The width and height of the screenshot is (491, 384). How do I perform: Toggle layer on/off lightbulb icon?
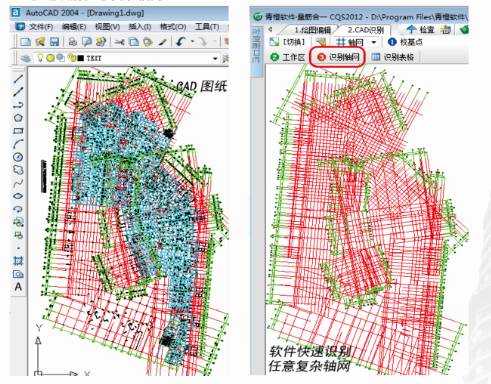(x=40, y=58)
